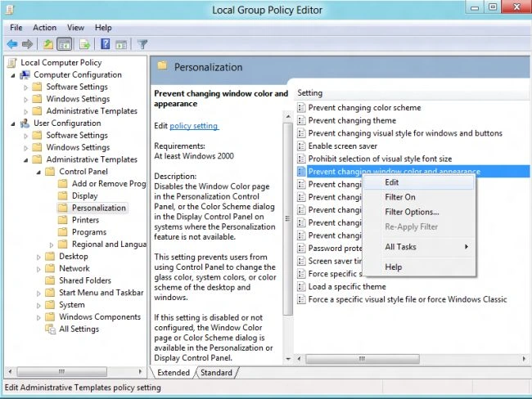Click the Export List toolbar icon
This screenshot has width=532, height=399.
coord(84,44)
